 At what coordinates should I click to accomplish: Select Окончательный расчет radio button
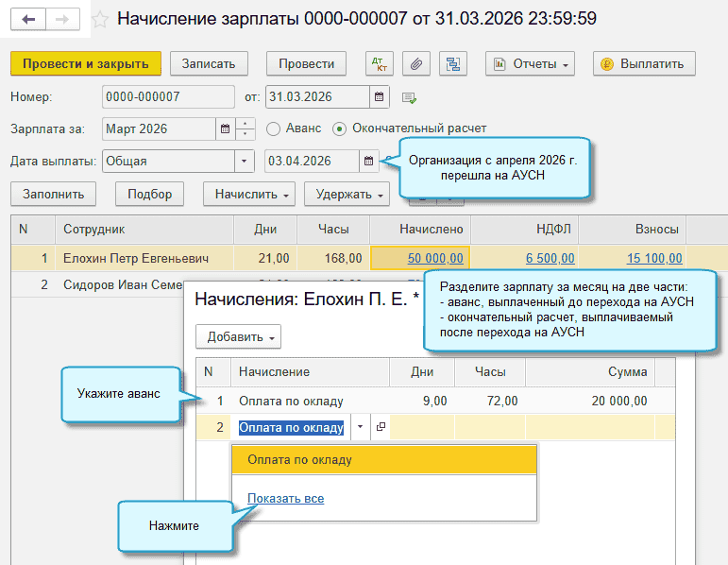tap(340, 128)
